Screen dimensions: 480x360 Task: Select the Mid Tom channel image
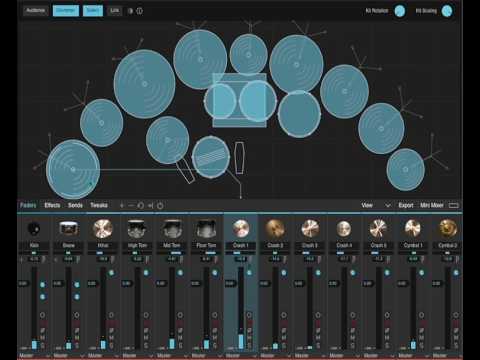point(172,229)
